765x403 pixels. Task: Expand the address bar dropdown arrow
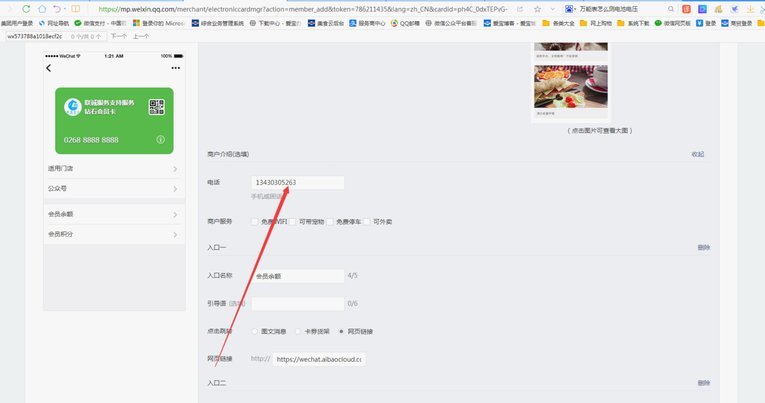tap(552, 9)
